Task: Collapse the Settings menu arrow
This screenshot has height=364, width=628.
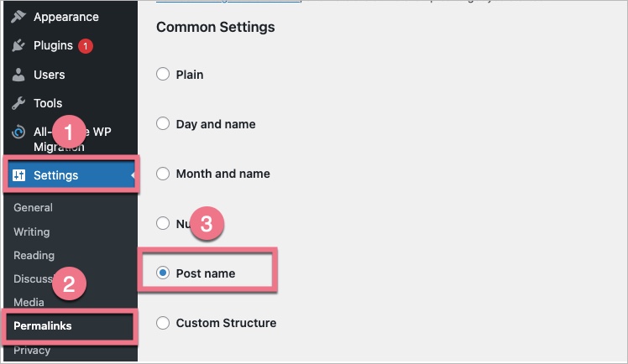Action: tap(133, 175)
